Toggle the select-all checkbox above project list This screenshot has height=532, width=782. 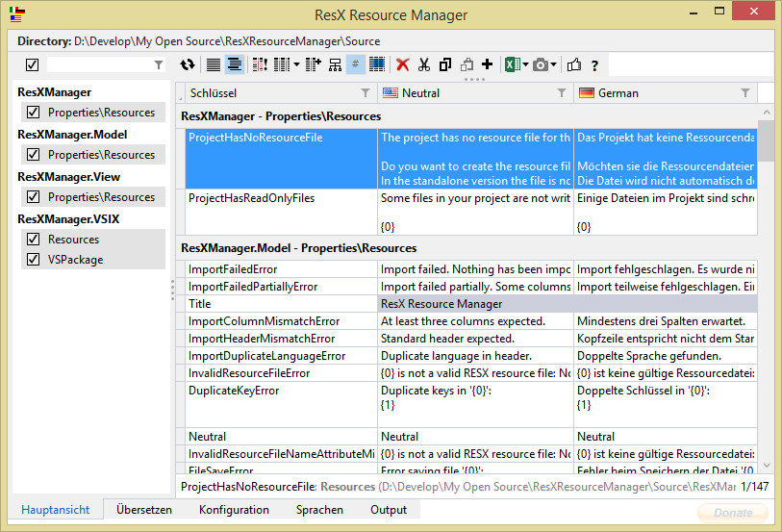pos(33,64)
